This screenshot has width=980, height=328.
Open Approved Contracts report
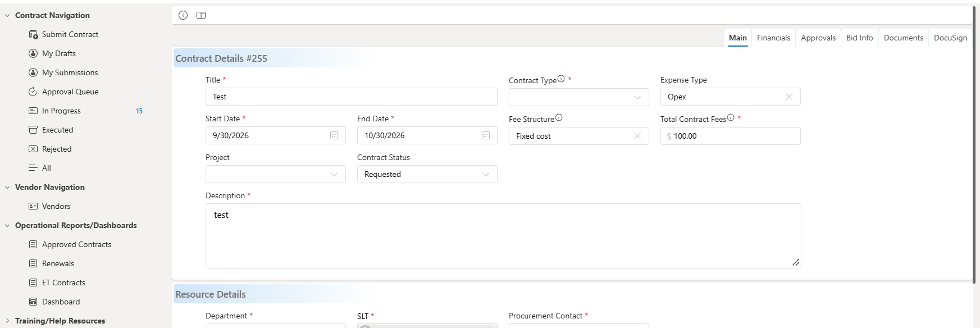pyautogui.click(x=76, y=244)
